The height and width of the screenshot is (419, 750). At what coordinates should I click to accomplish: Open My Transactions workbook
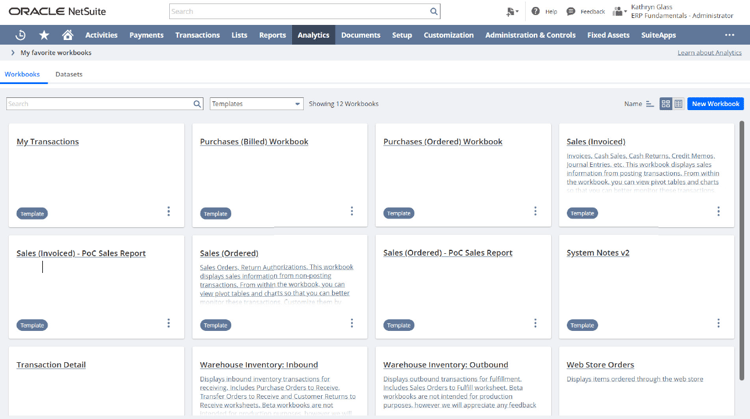coord(48,142)
